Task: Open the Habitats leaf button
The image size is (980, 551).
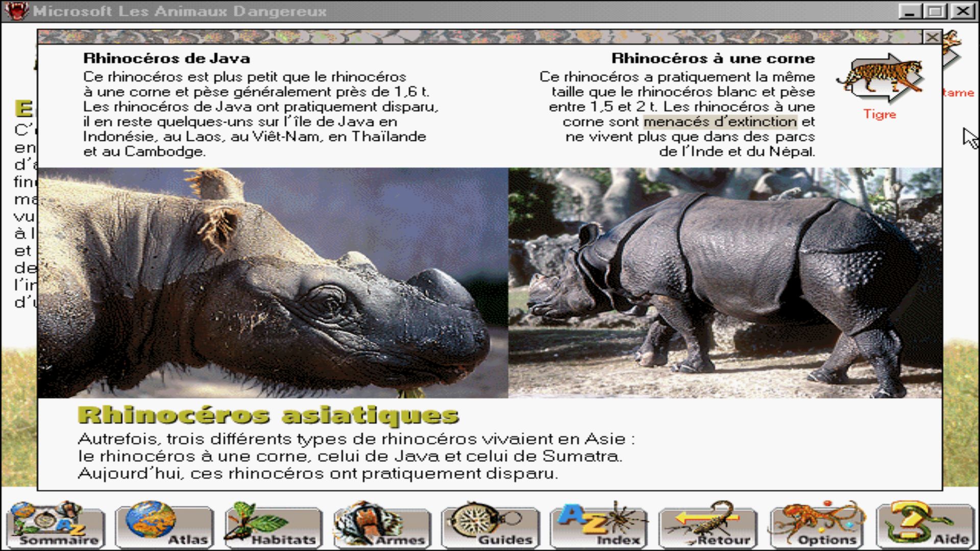Action: pos(273,525)
